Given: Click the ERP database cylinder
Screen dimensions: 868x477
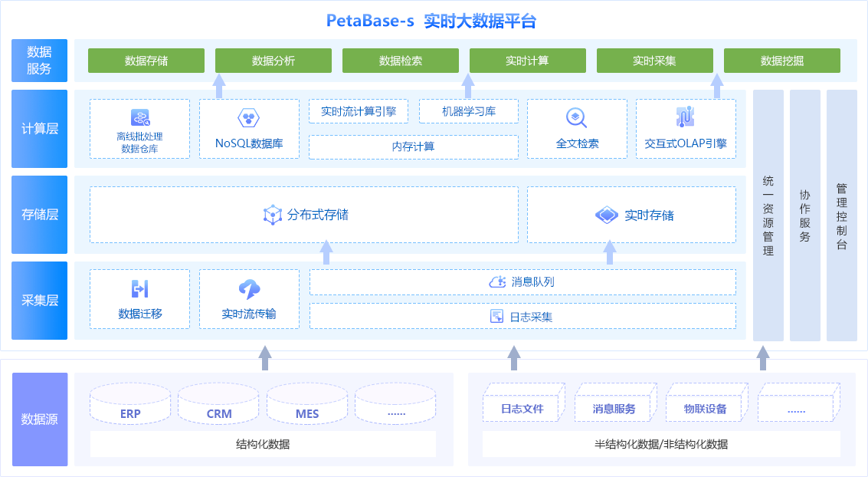Looking at the screenshot, I should point(130,403).
